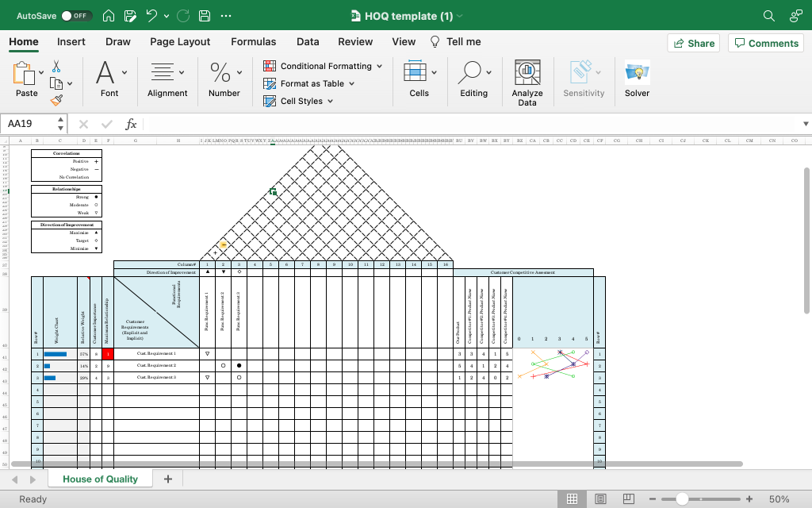The image size is (812, 508).
Task: Open the Name Box dropdown stepper
Action: pyautogui.click(x=60, y=124)
